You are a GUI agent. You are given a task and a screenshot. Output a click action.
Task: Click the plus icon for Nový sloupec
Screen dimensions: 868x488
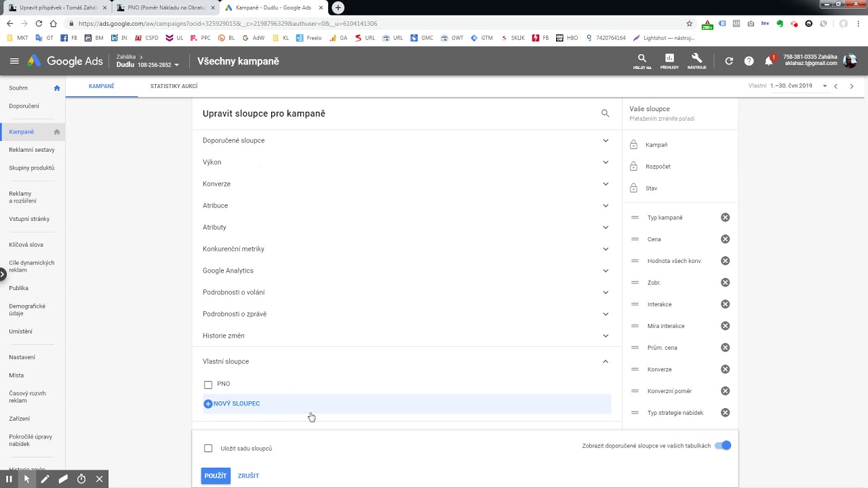[208, 404]
